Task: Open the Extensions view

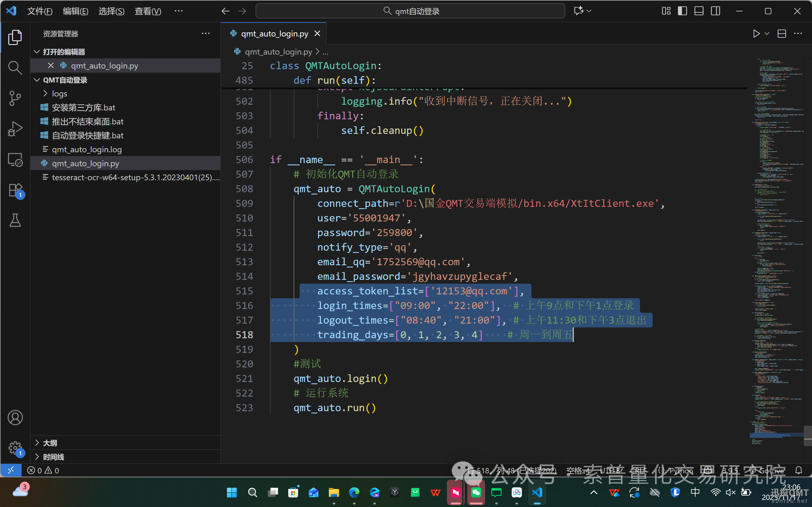Action: click(15, 190)
